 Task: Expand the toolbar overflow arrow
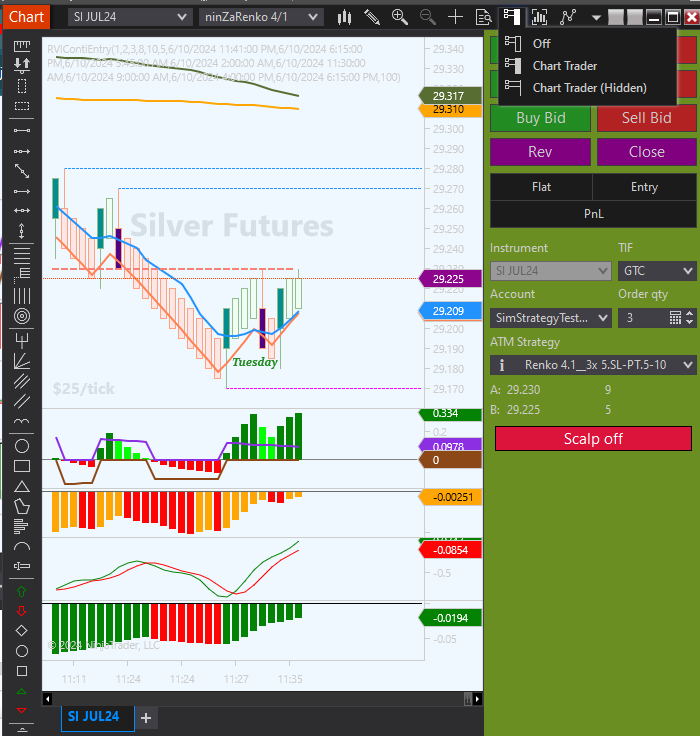(x=596, y=18)
